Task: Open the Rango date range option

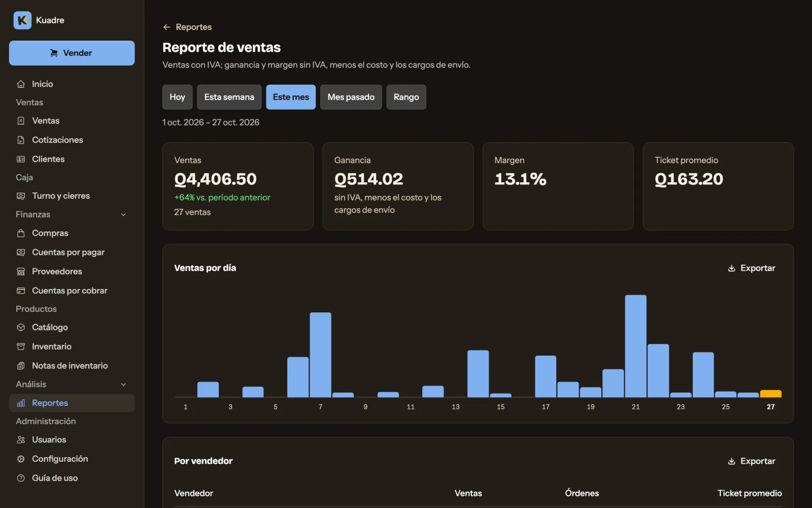Action: 407,97
